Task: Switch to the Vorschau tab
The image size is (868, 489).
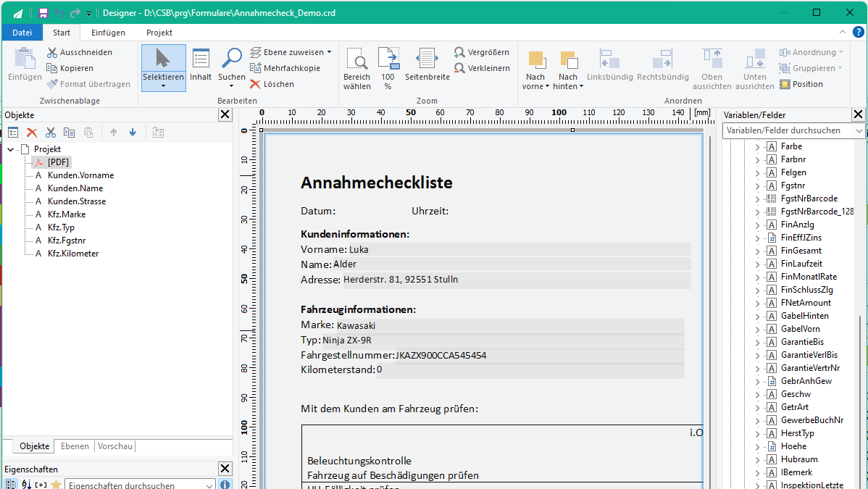Action: 115,446
